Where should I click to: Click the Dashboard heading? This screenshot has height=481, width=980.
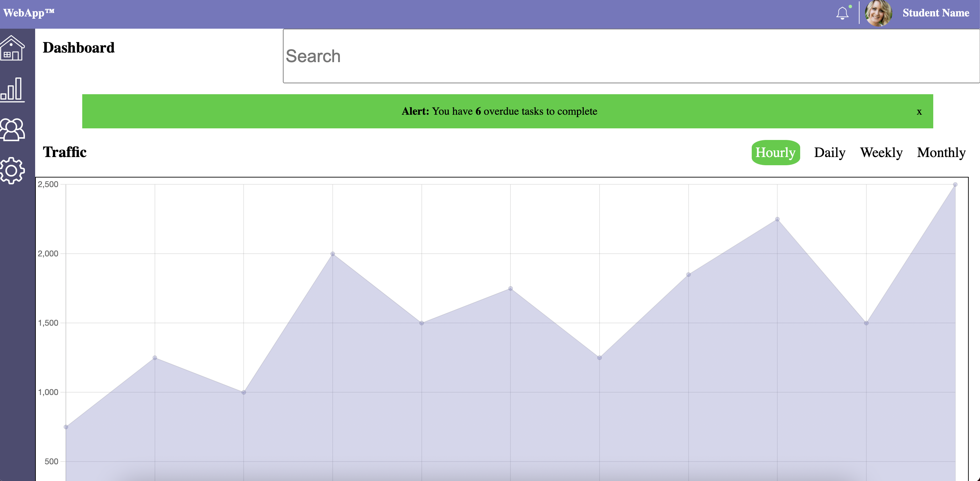click(x=78, y=47)
